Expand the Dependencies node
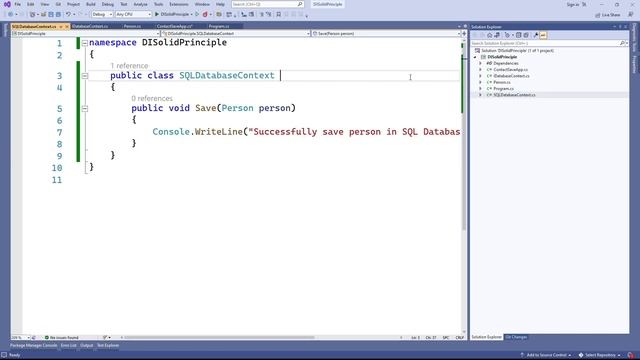Image resolution: width=640 pixels, height=360 pixels. click(480, 63)
